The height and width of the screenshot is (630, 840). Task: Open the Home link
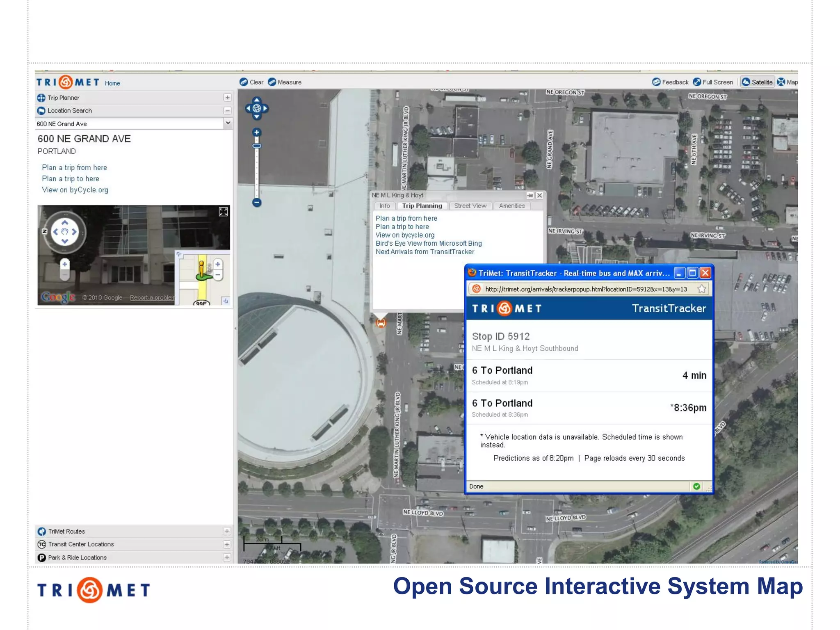coord(112,83)
